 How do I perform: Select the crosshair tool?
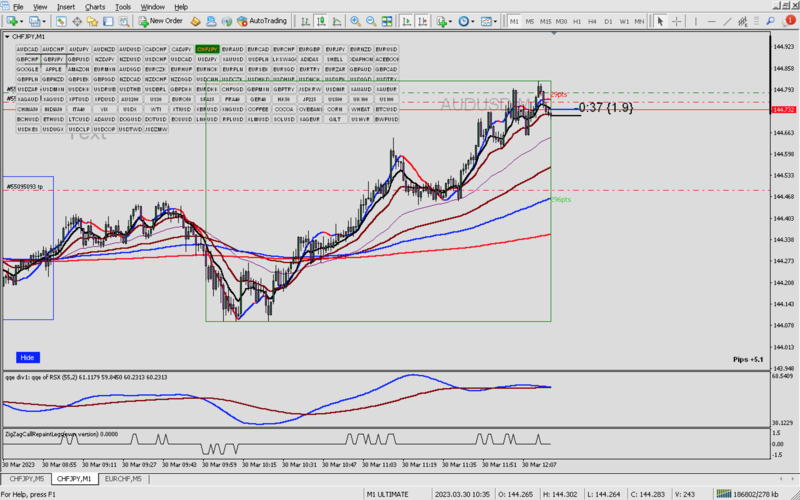pos(677,21)
